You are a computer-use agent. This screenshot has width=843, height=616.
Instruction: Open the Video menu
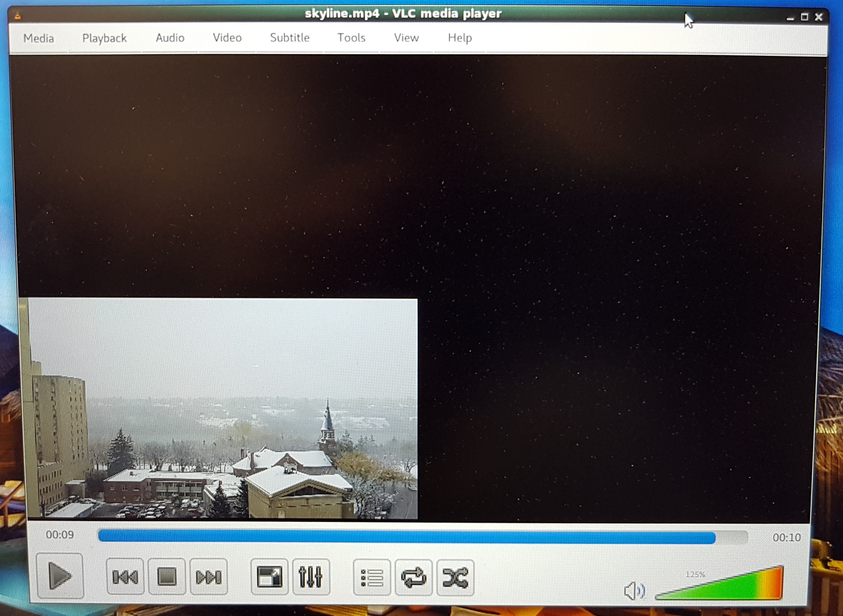227,38
